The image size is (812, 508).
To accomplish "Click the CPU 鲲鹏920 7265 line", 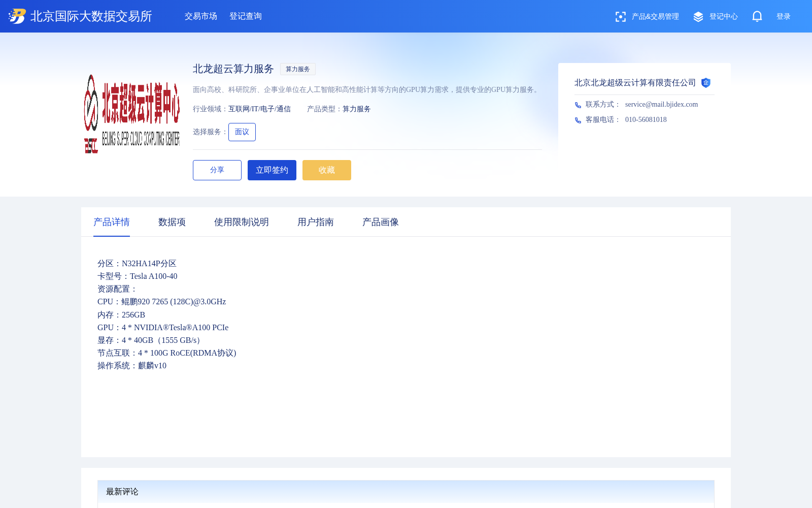I will pyautogui.click(x=162, y=301).
